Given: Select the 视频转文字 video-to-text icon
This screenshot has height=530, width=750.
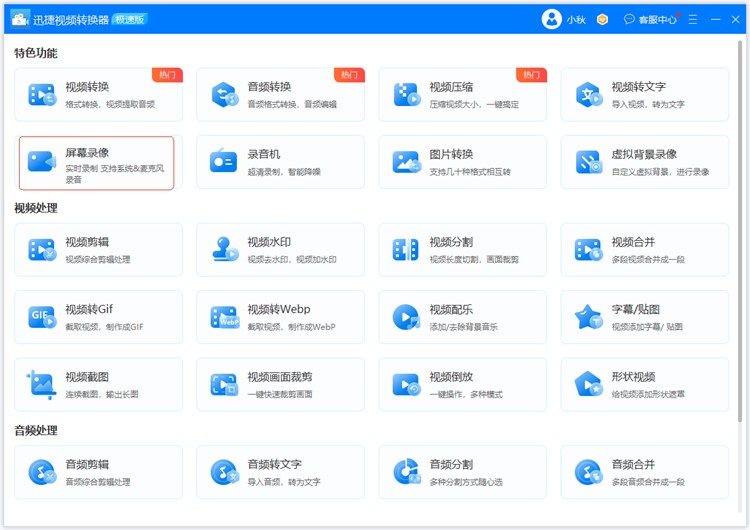Looking at the screenshot, I should [x=589, y=95].
